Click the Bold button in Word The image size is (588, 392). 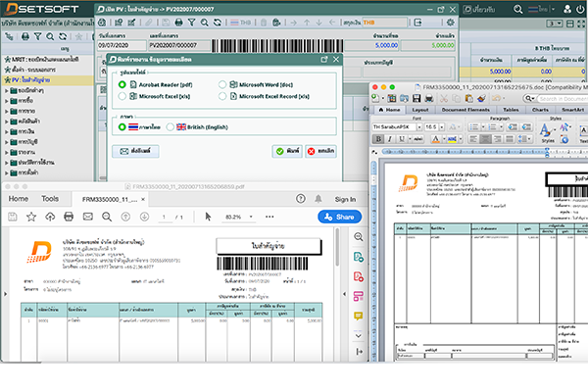377,139
